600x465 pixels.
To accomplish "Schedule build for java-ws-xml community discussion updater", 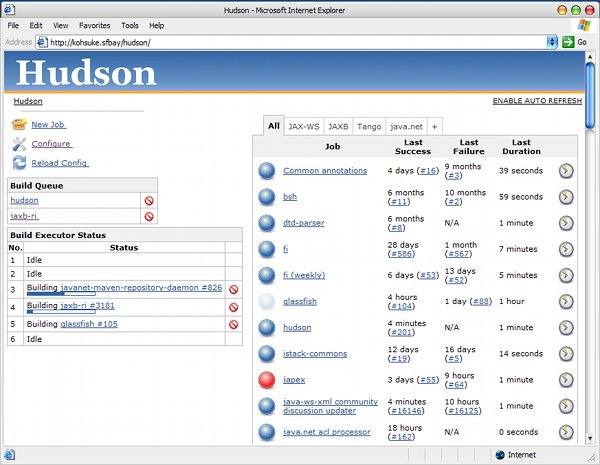I will (x=566, y=406).
